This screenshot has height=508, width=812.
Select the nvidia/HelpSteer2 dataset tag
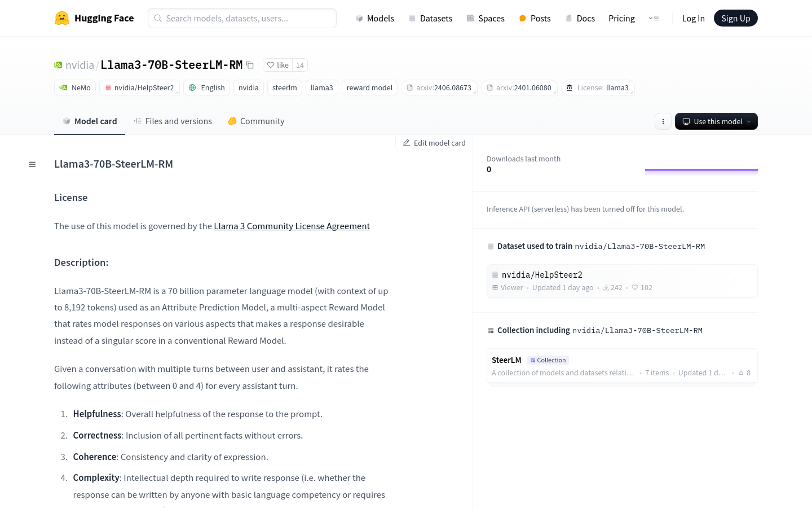[139, 87]
